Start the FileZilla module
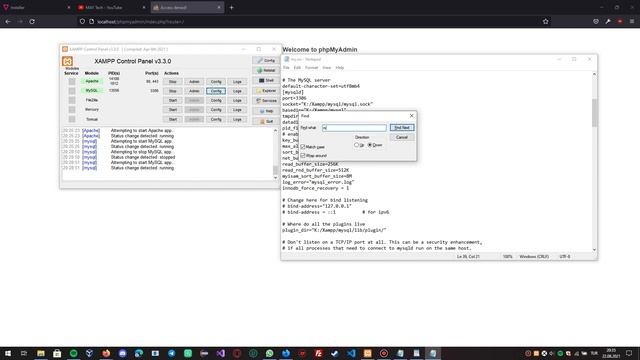The height and width of the screenshot is (360, 640). pyautogui.click(x=173, y=100)
